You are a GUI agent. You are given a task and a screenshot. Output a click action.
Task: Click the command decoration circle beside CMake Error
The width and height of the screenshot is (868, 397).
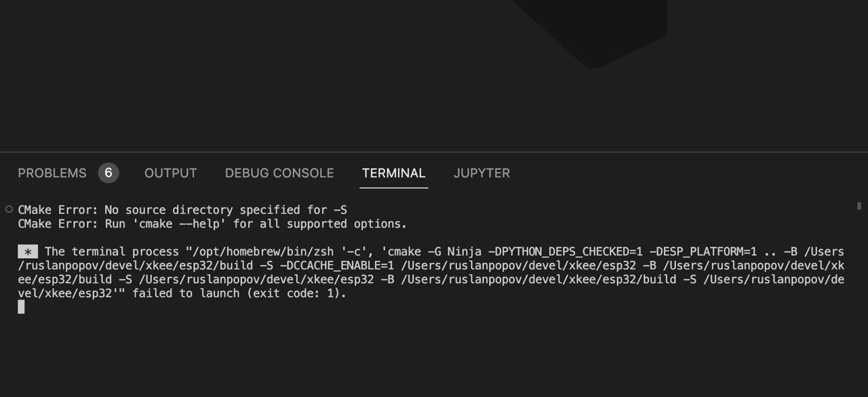coord(9,209)
